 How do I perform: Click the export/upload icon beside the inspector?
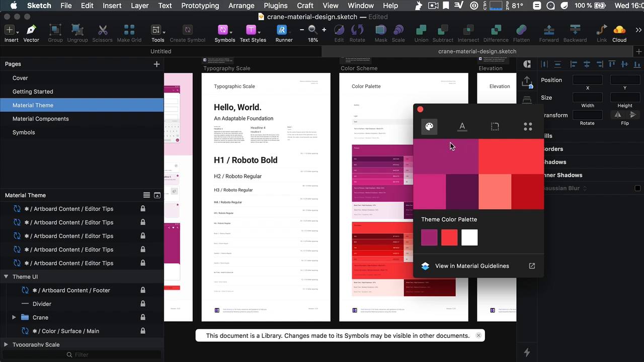(x=527, y=81)
